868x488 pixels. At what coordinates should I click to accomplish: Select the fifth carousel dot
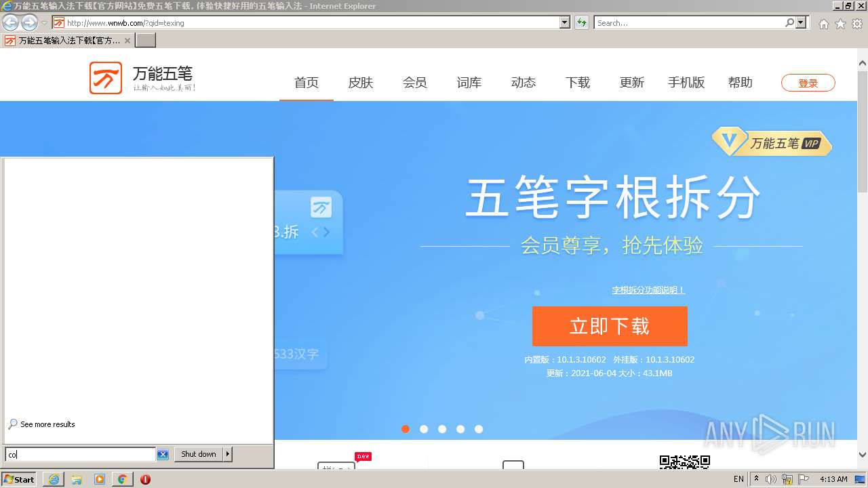pyautogui.click(x=479, y=429)
